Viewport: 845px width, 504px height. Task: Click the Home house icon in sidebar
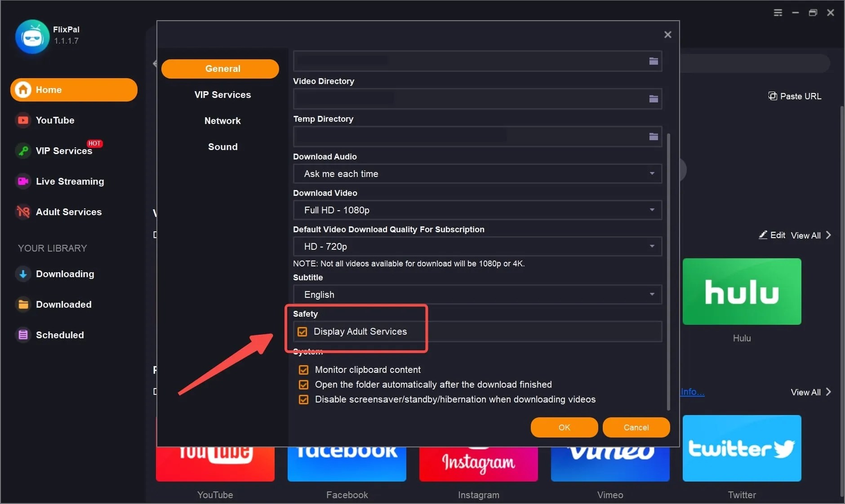click(x=23, y=90)
